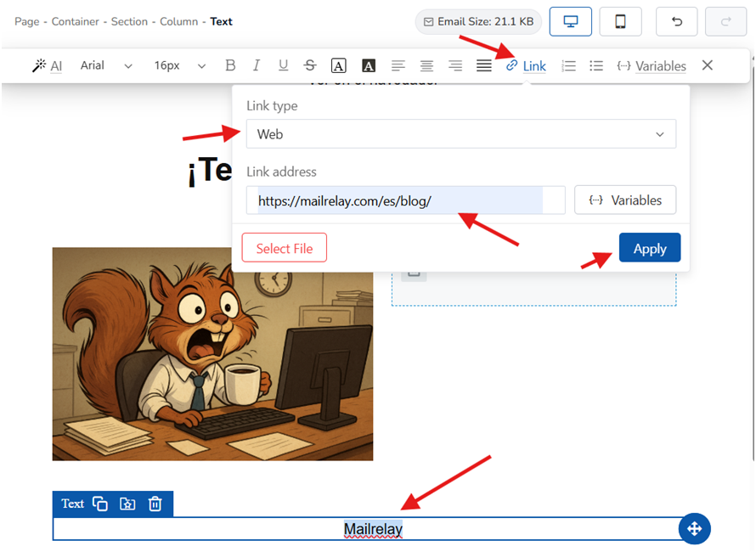Select the squirrel image block
This screenshot has height=552, width=756.
pos(212,354)
